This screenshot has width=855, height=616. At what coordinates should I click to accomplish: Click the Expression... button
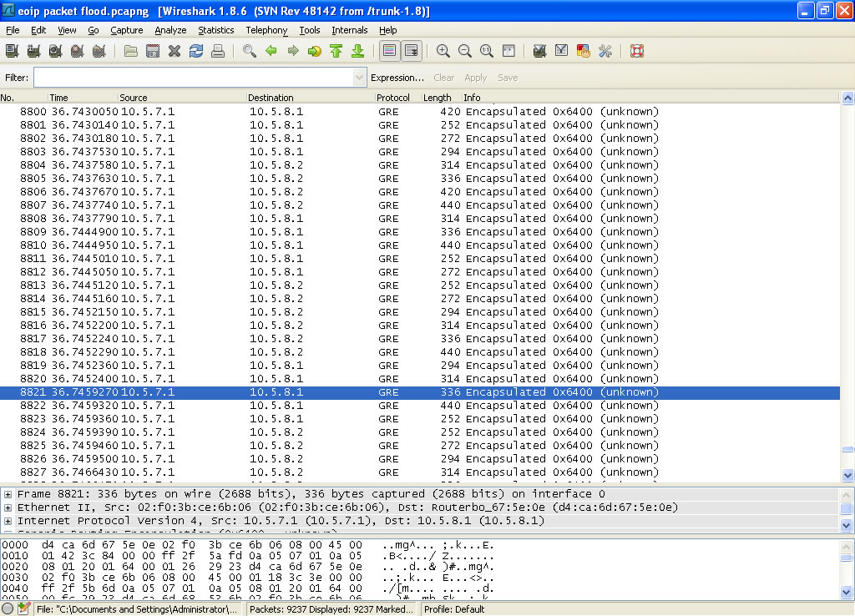pos(397,78)
